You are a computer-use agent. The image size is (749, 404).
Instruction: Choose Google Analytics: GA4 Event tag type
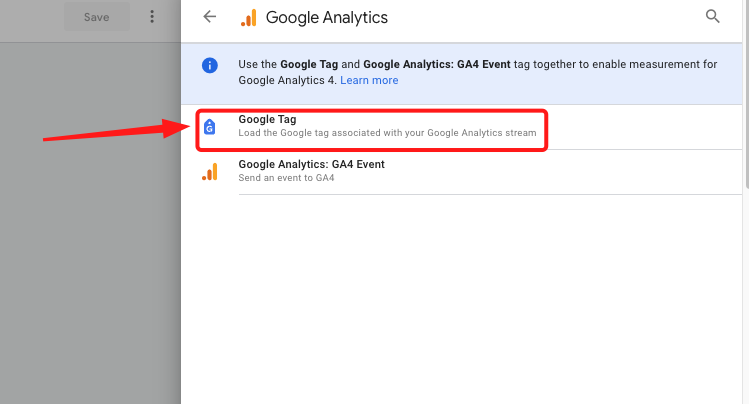pyautogui.click(x=311, y=164)
